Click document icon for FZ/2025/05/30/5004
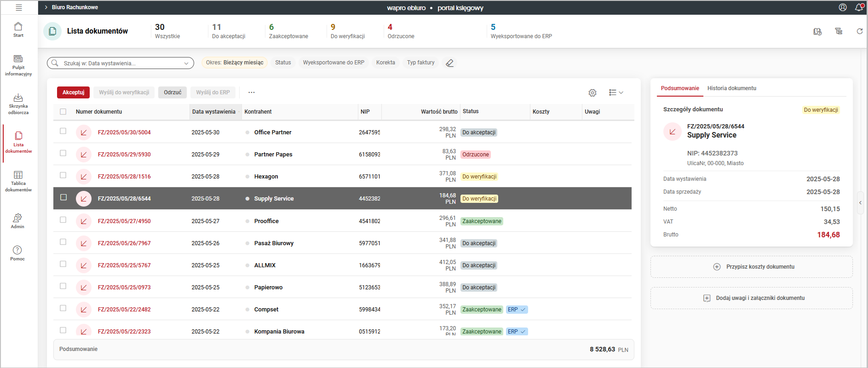868x368 pixels. click(84, 132)
